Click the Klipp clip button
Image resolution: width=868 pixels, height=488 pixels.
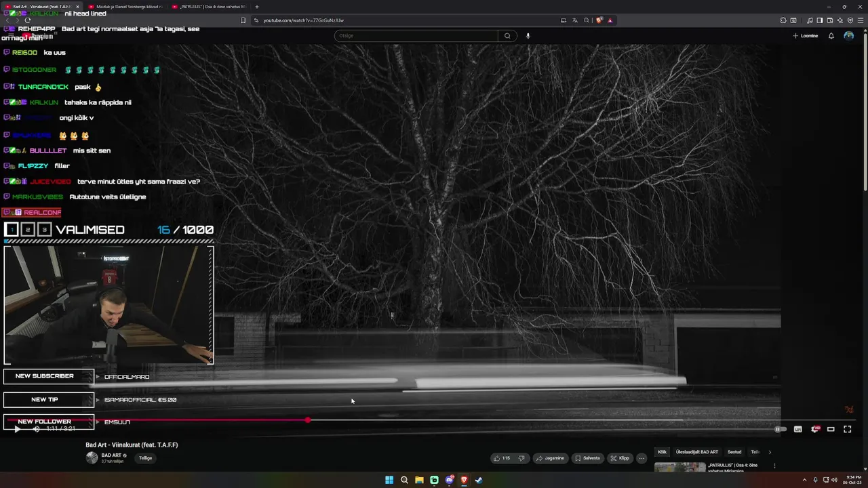tap(620, 458)
